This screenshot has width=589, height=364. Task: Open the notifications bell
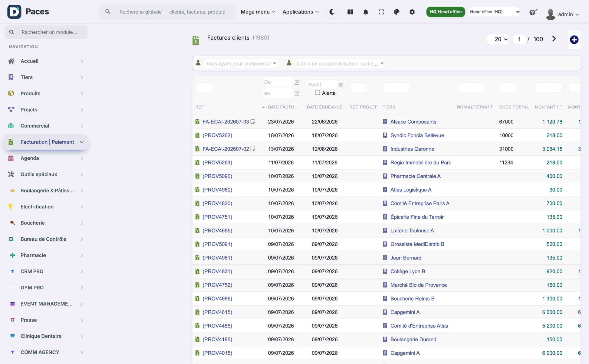pos(366,12)
